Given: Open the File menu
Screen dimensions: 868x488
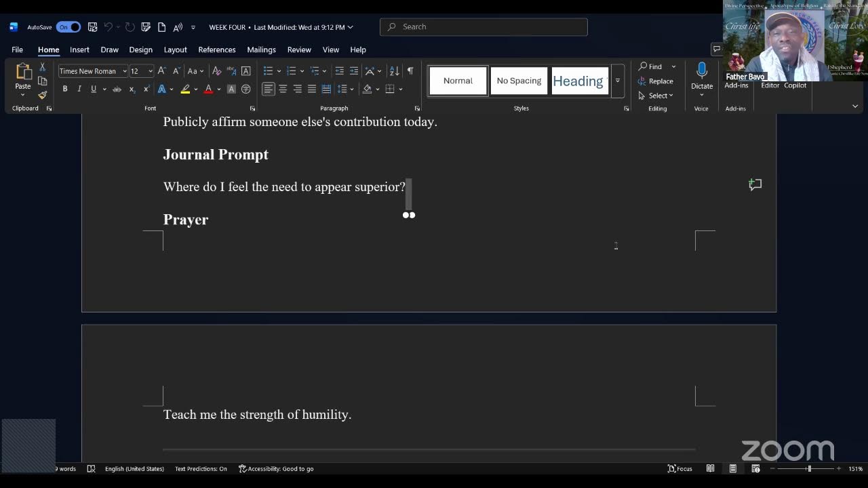Looking at the screenshot, I should click(x=17, y=49).
